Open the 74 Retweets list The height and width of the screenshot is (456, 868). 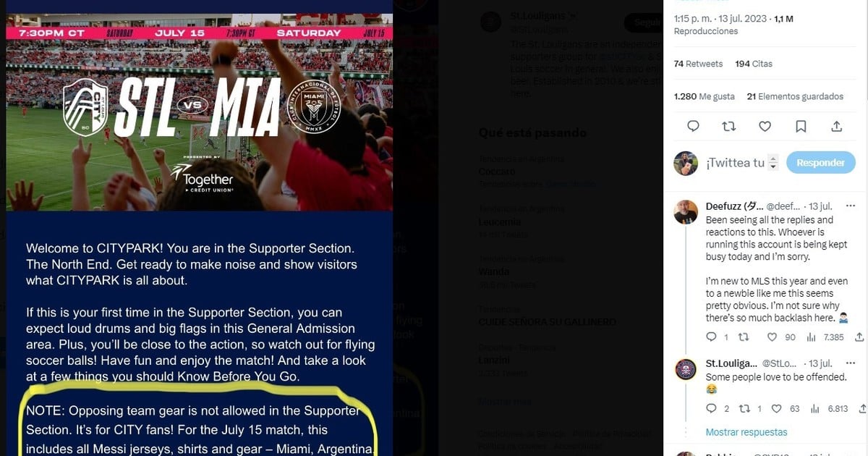[x=698, y=64]
